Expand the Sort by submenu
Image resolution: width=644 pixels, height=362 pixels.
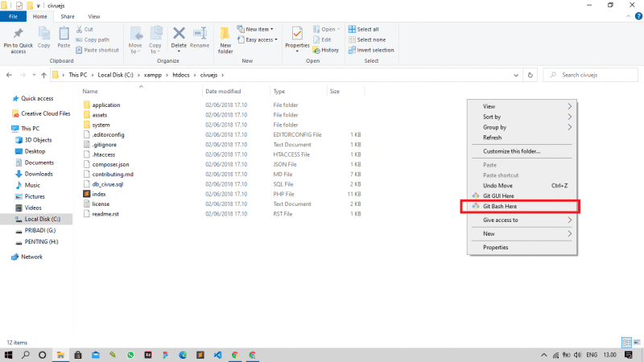(x=523, y=117)
